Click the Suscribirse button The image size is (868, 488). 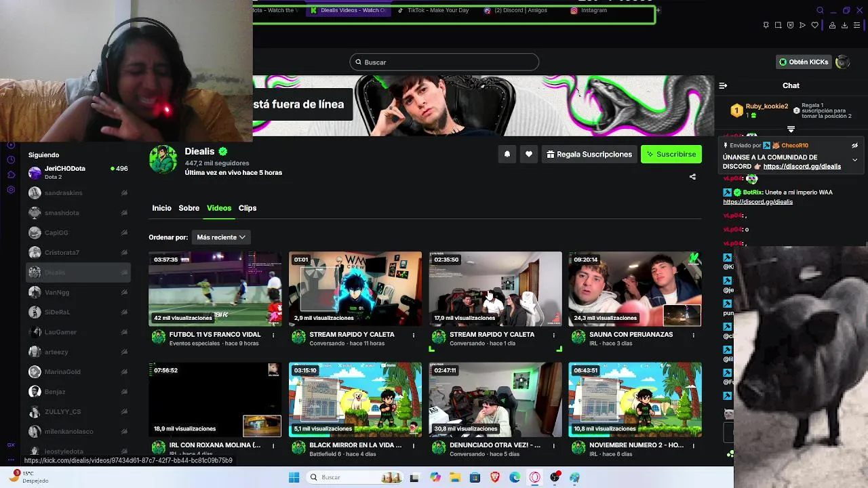click(x=671, y=155)
